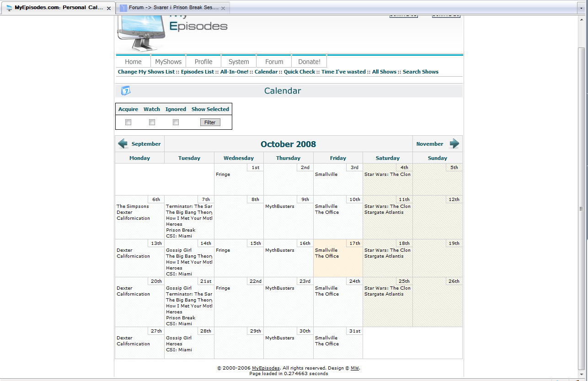This screenshot has height=381, width=588.
Task: Open the MyShows menu item
Action: [168, 62]
